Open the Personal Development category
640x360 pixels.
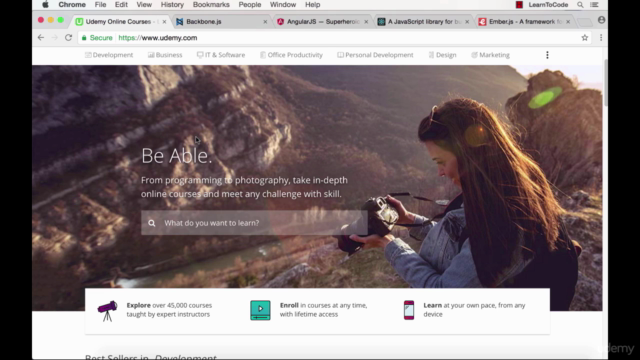tap(375, 55)
